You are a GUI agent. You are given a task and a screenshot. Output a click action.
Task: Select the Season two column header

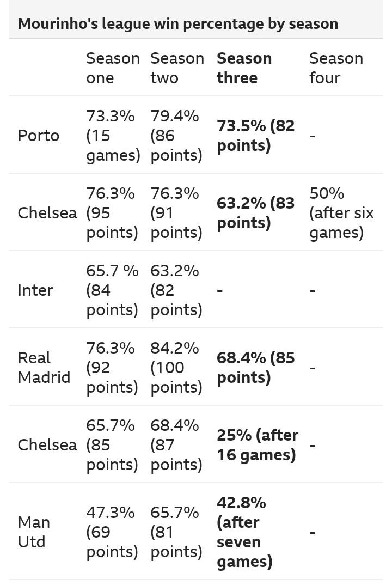coord(177,68)
